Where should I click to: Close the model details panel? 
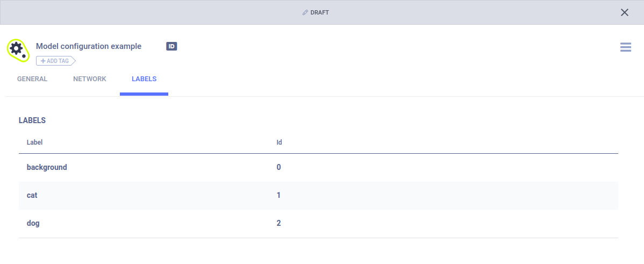(x=624, y=12)
